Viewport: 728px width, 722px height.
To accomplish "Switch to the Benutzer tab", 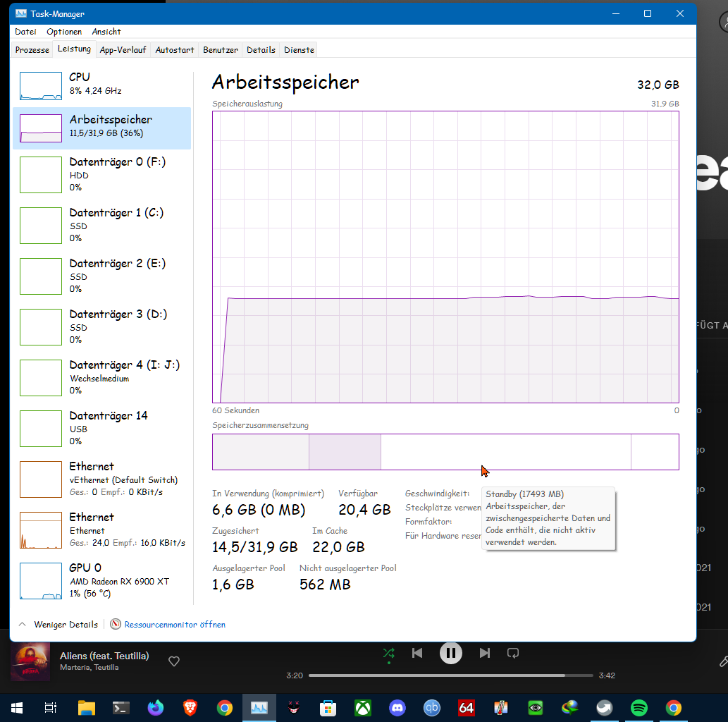I will 221,50.
